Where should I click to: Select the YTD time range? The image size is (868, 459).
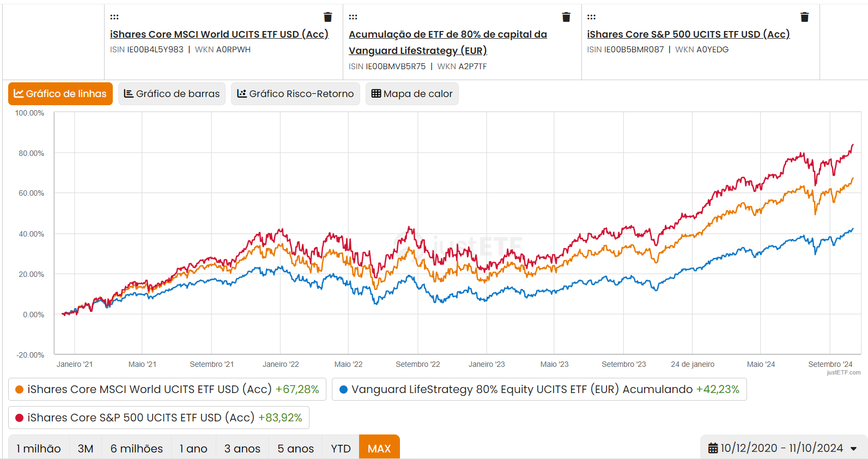pos(341,448)
